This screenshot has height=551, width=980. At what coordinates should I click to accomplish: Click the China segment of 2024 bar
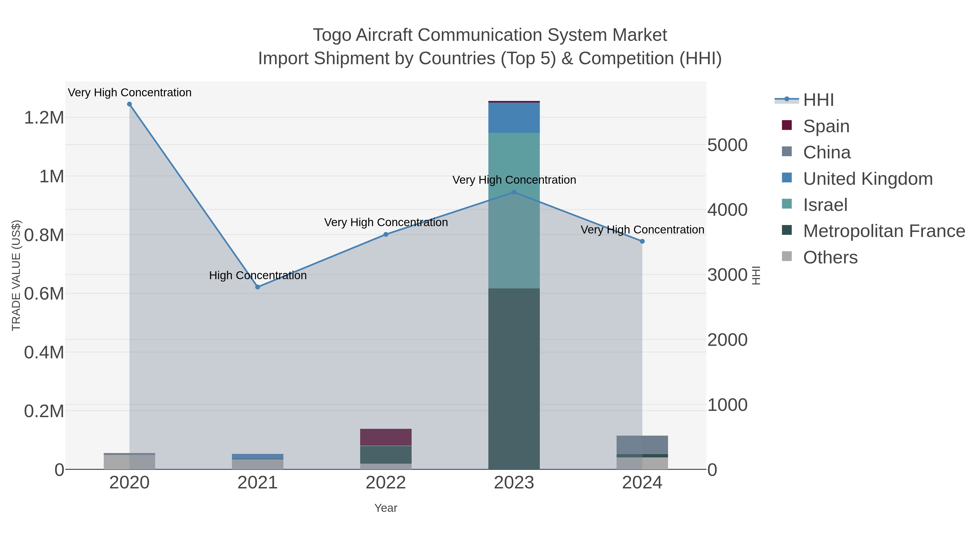click(642, 445)
